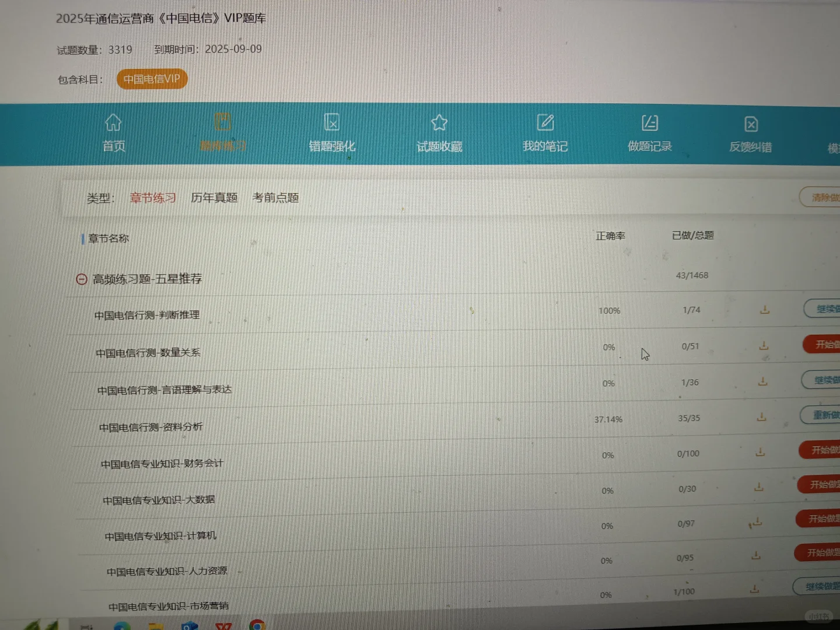The image size is (840, 630).
Task: Switch to 考前点题 type
Action: (x=275, y=198)
